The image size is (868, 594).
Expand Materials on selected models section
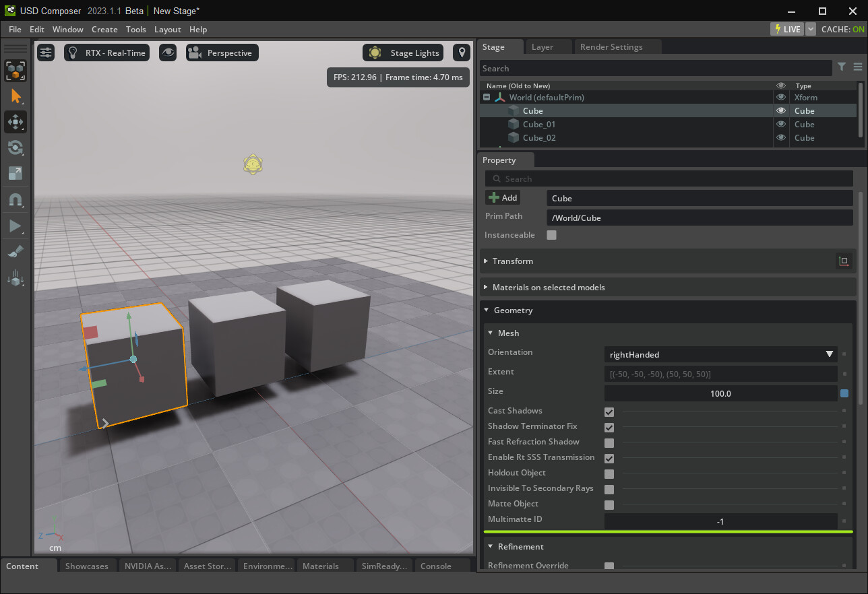tap(486, 287)
